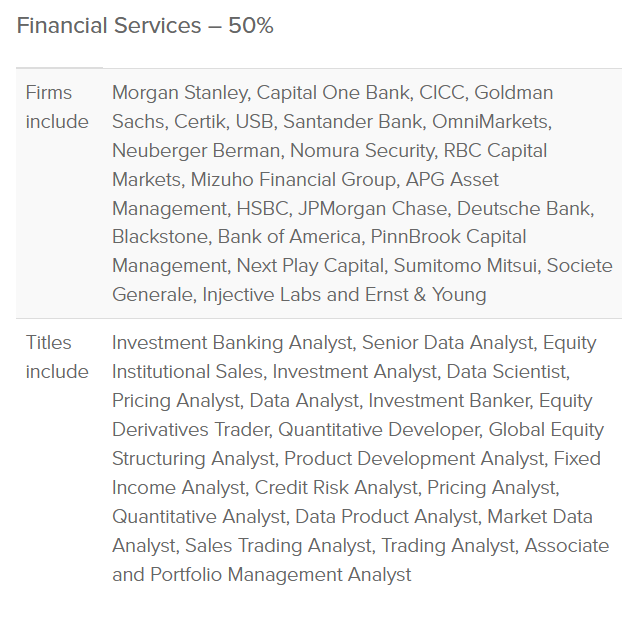Click the text 'Portfolio Management Analyst'

click(281, 575)
